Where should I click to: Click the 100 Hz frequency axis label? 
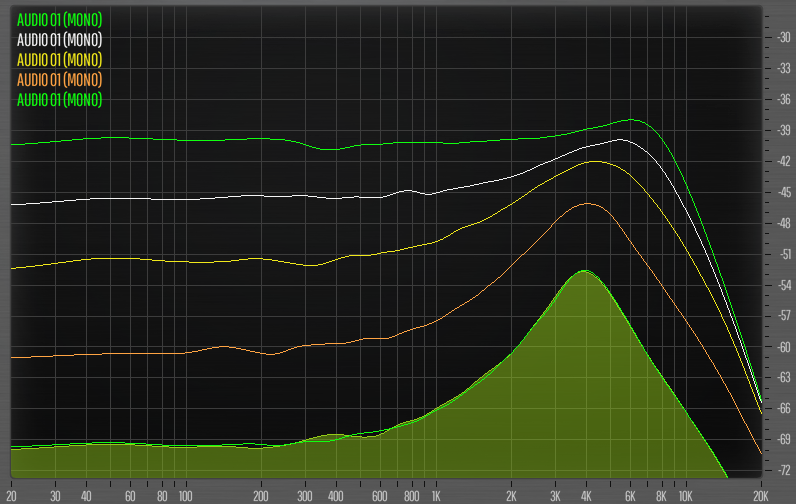click(x=184, y=495)
